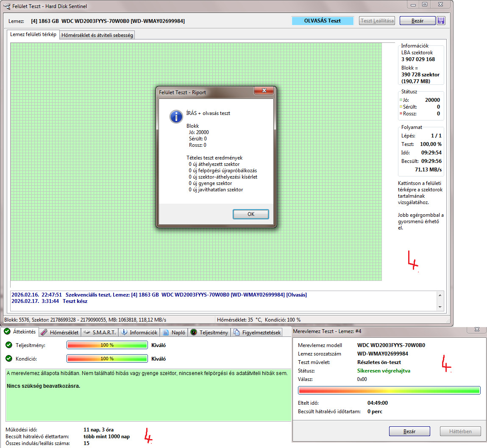Click the '09:29:54' elapsed Idő value
This screenshot has width=487, height=448.
click(431, 153)
